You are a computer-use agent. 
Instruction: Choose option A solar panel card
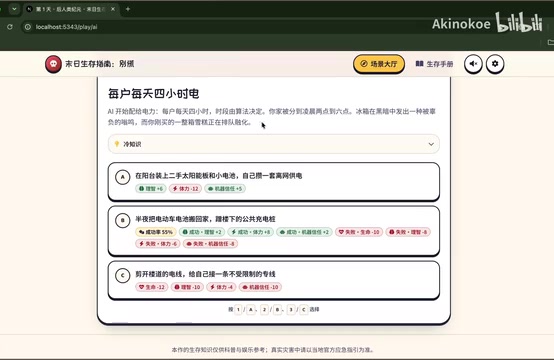click(274, 182)
